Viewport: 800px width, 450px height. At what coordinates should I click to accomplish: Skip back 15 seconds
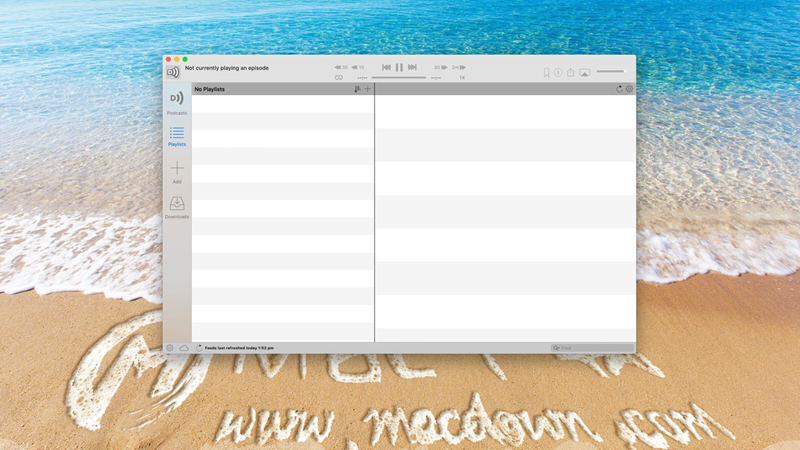pos(358,67)
